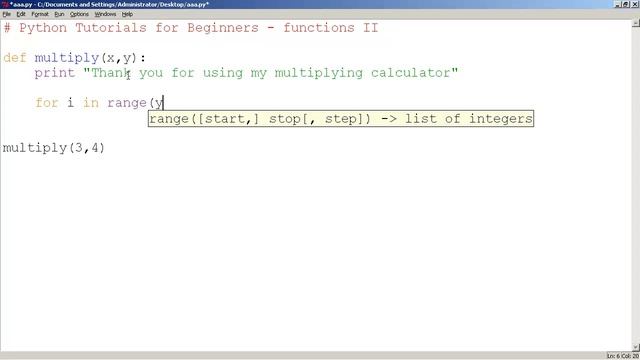This screenshot has height=360, width=640.
Task: Click the window title 'aaa.py'
Action: [x=109, y=4]
